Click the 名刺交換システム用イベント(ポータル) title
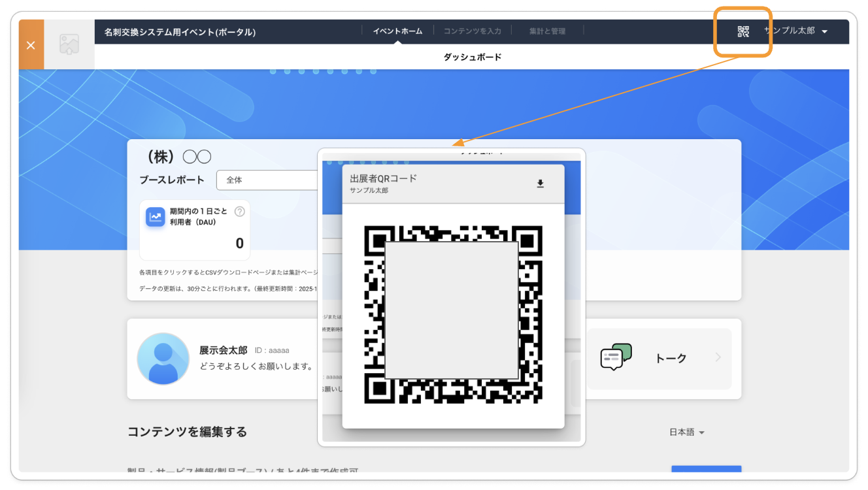 [180, 31]
